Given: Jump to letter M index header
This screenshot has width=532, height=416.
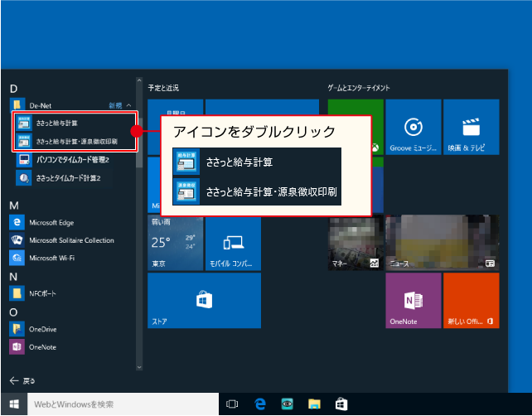Looking at the screenshot, I should 14,206.
